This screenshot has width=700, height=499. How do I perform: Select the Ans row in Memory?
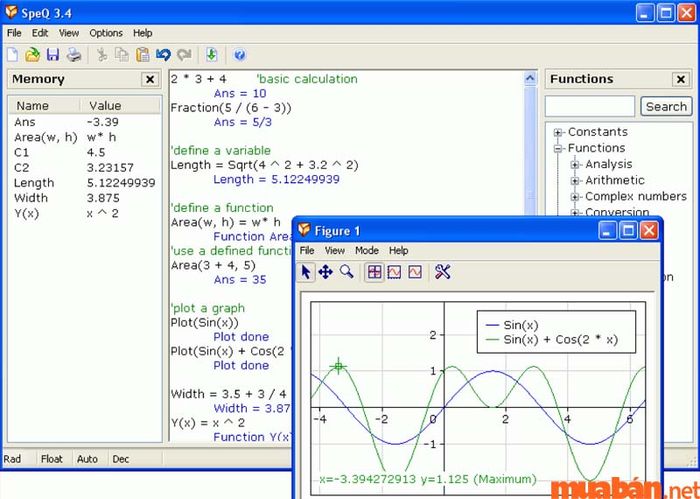tap(85, 122)
